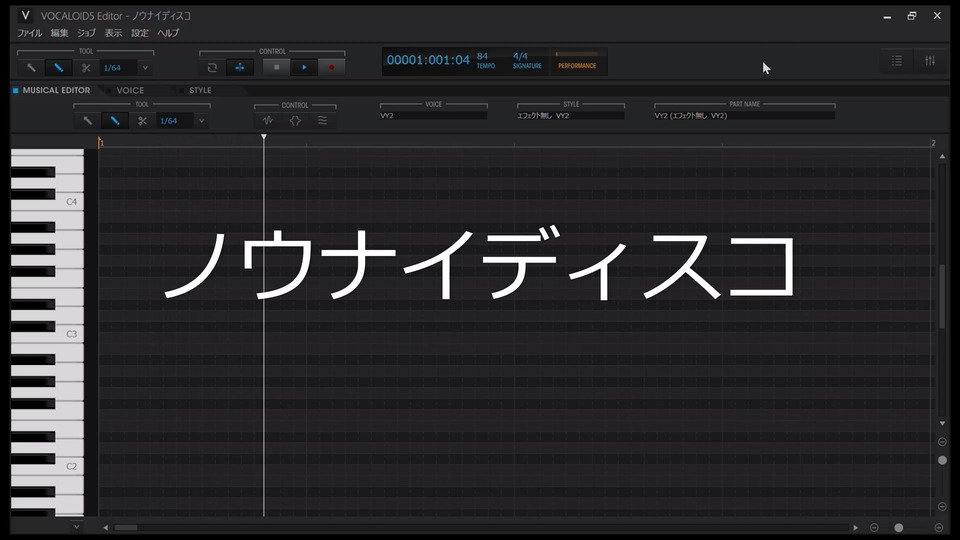This screenshot has height=540, width=960.
Task: Stop playback with the stop button
Action: 276,67
